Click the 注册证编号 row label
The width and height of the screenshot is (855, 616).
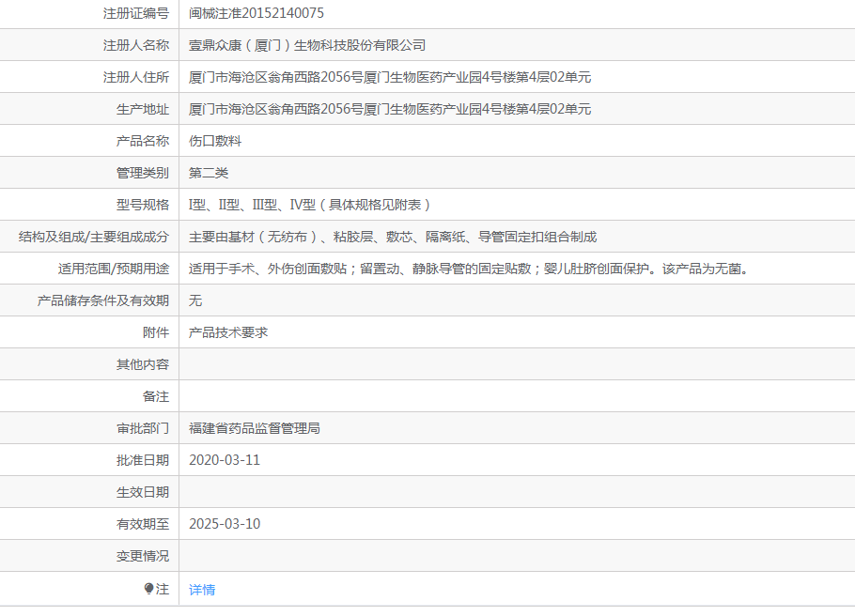click(x=135, y=13)
